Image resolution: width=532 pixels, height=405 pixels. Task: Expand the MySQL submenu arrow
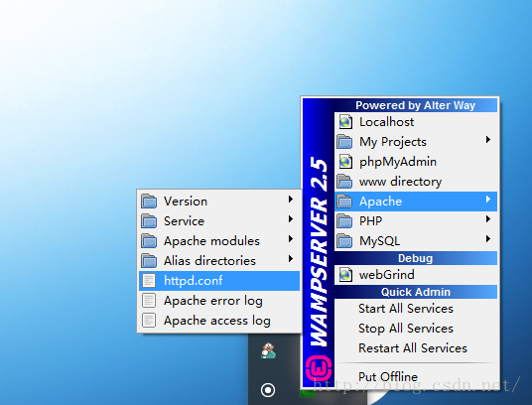[488, 239]
